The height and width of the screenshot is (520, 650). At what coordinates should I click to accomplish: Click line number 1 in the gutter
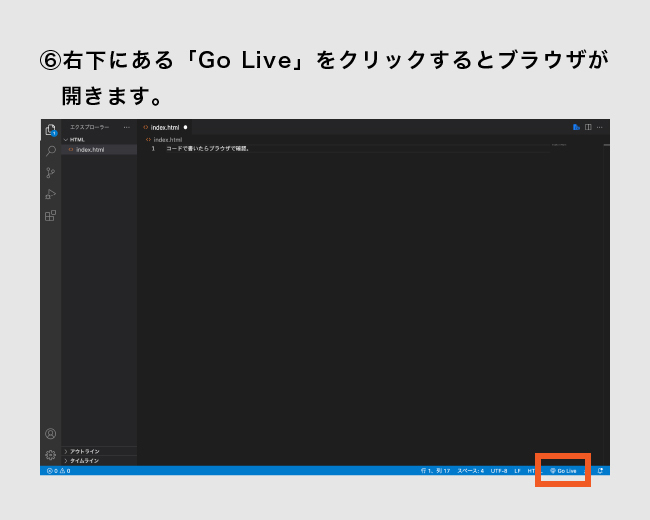tap(153, 148)
